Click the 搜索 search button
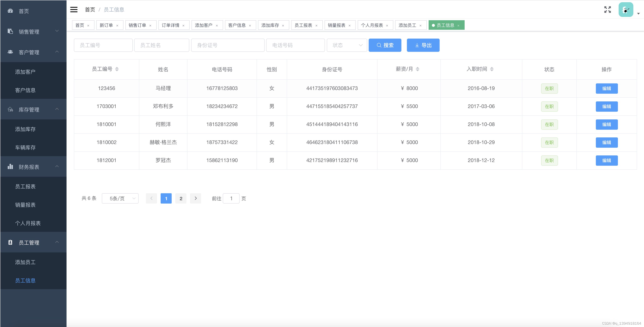 tap(385, 45)
